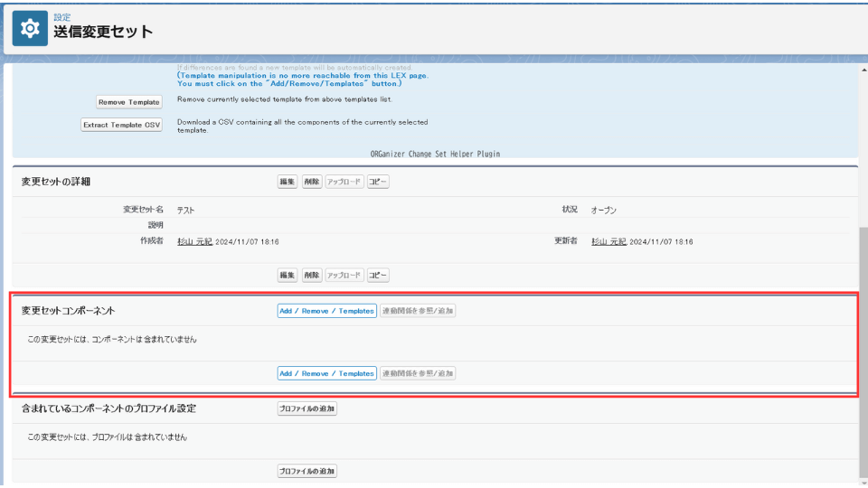Click upper プロファイルの追加 button
The height and width of the screenshot is (488, 868).
(307, 408)
